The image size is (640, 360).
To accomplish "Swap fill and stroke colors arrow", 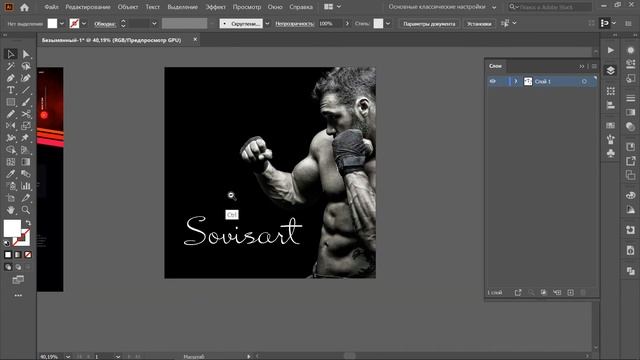I will [28, 223].
